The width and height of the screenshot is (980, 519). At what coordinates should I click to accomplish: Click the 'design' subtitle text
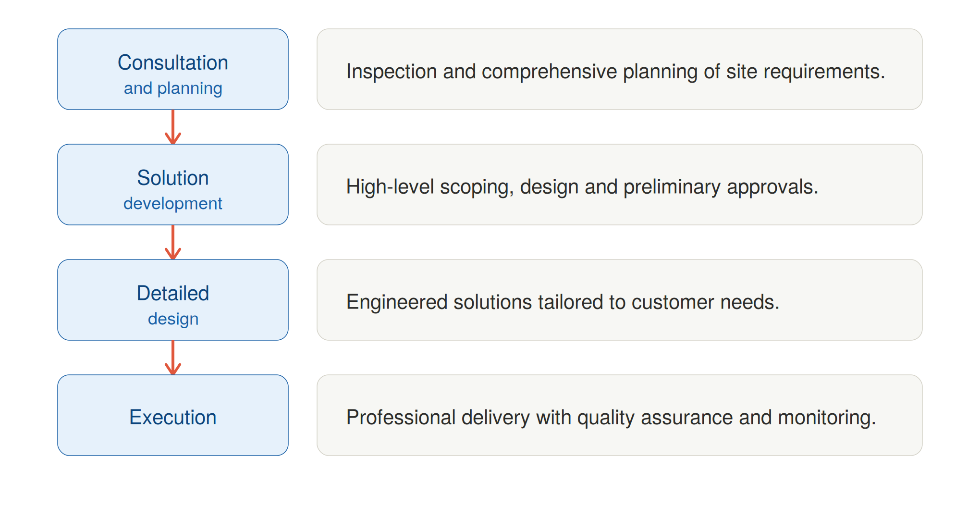click(x=173, y=319)
